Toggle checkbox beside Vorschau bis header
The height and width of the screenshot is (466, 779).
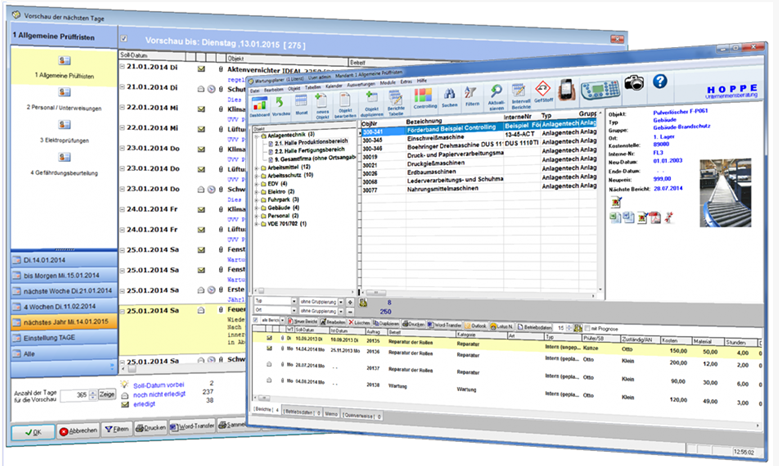click(x=124, y=39)
